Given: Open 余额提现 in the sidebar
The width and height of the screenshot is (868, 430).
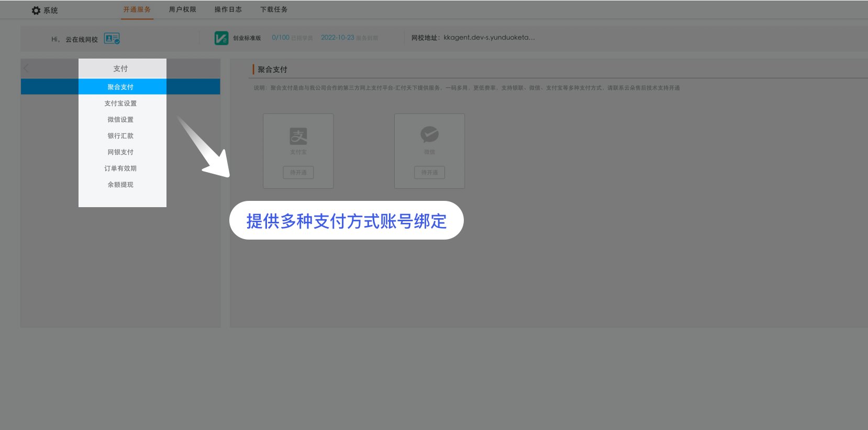Looking at the screenshot, I should (120, 185).
